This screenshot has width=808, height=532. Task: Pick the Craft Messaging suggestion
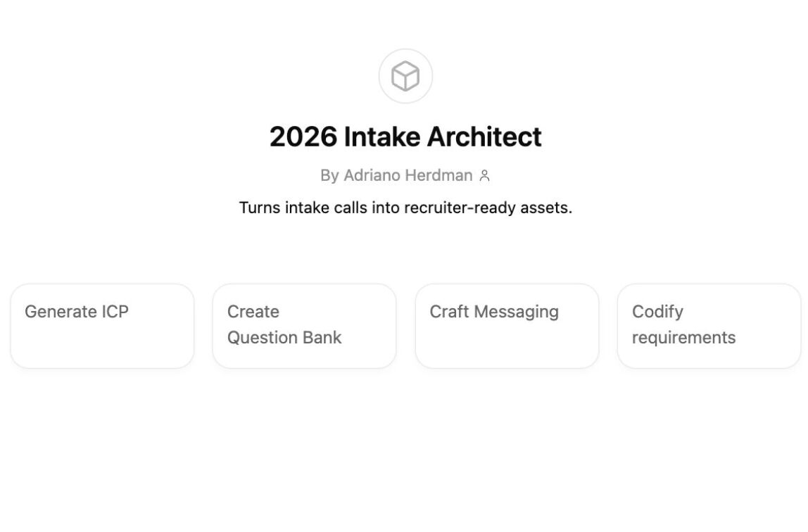click(x=507, y=326)
